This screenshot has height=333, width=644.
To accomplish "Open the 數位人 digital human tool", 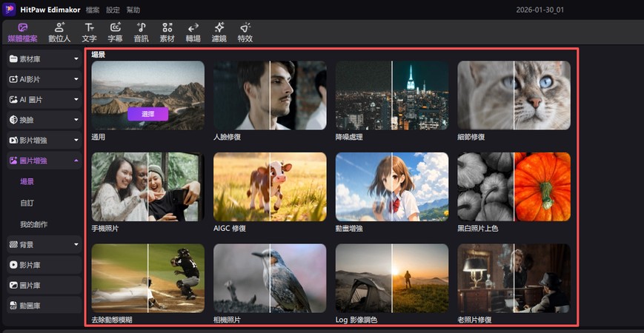I will 59,32.
